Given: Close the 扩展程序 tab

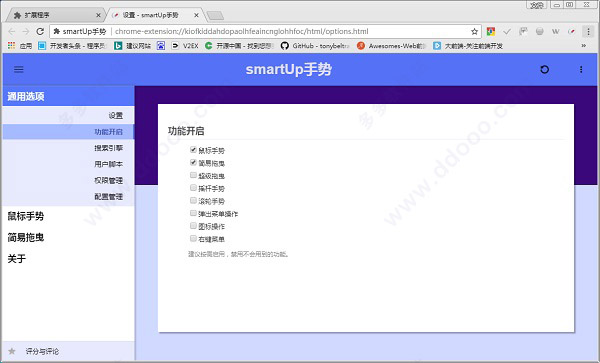Looking at the screenshot, I should [98, 15].
